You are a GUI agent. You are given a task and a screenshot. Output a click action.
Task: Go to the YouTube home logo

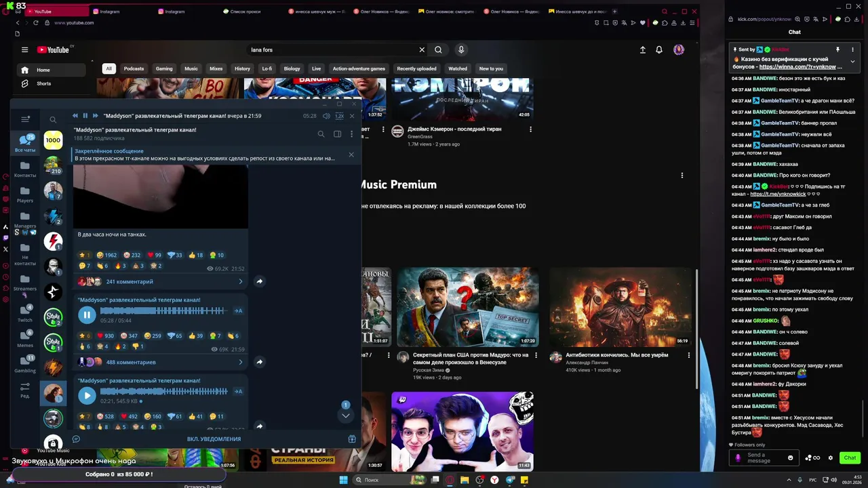click(x=53, y=49)
